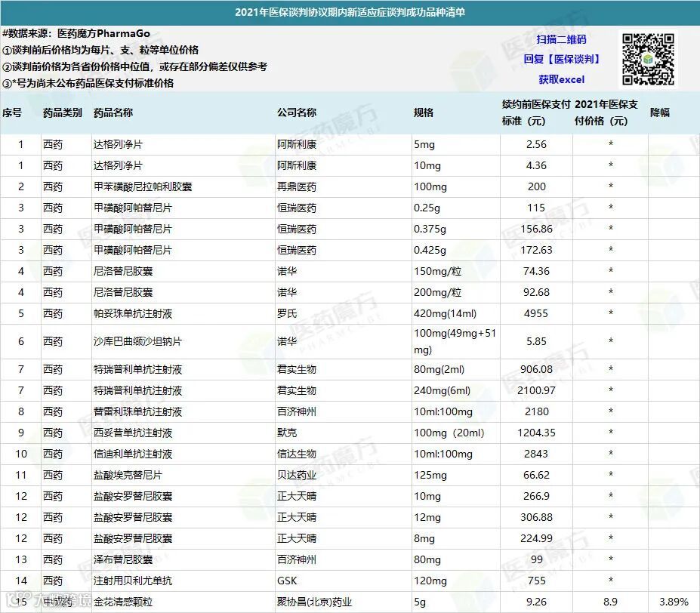The image size is (700, 613).
Task: Select the price cell '2100.97'
Action: click(x=536, y=390)
